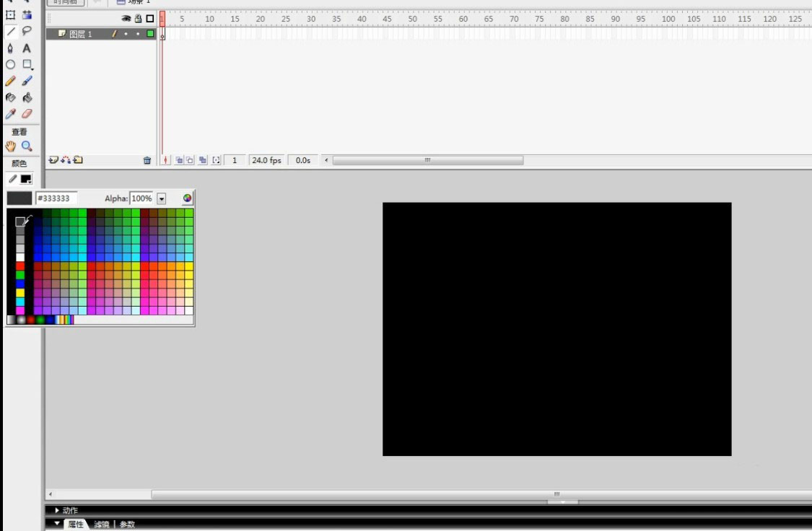The height and width of the screenshot is (531, 812).
Task: Select the Rectangle tool
Action: (x=27, y=65)
